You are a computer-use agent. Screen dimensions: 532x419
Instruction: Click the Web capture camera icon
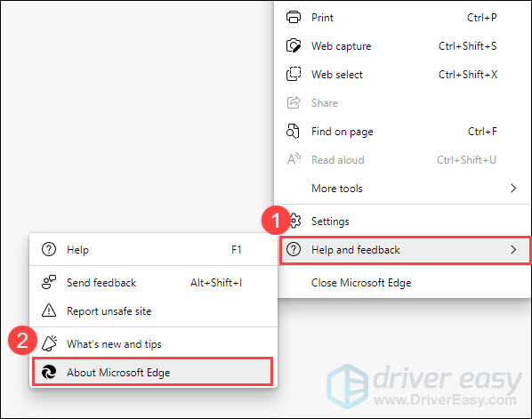coord(294,45)
